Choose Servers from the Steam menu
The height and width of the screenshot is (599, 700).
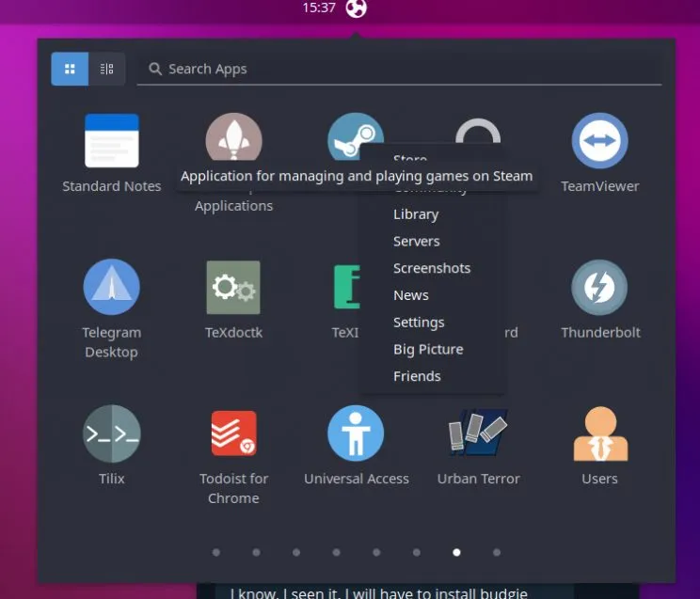416,242
